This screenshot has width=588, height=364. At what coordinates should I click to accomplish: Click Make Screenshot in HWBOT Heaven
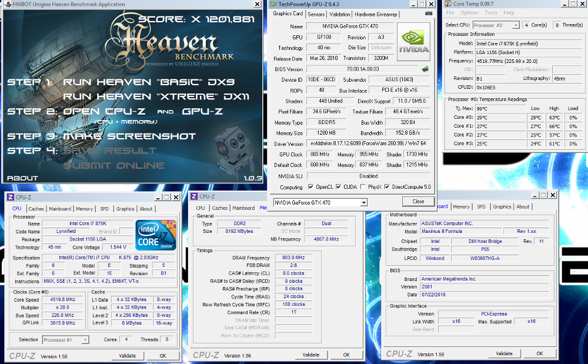click(x=129, y=136)
